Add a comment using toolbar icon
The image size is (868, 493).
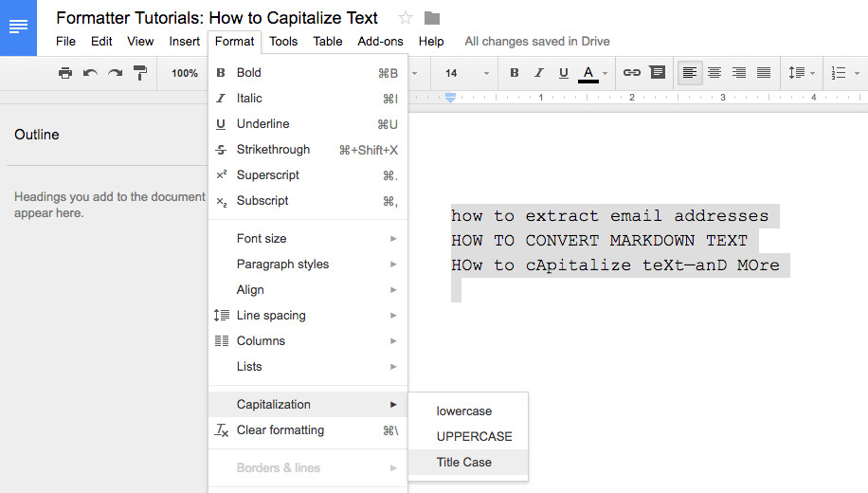click(x=657, y=73)
